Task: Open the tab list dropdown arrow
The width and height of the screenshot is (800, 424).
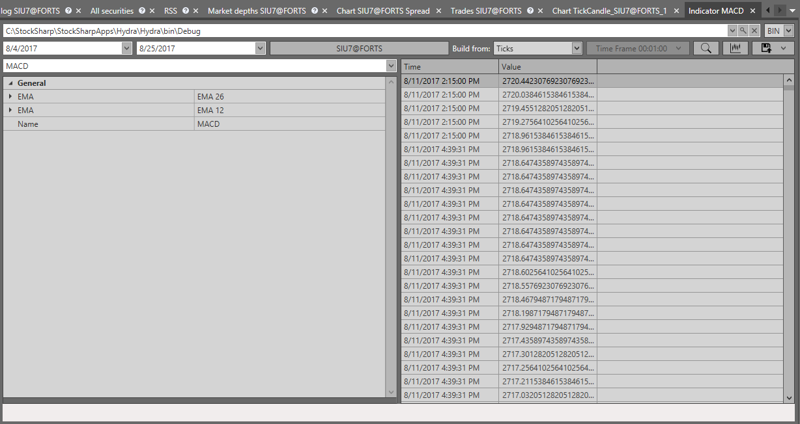Action: (x=792, y=11)
